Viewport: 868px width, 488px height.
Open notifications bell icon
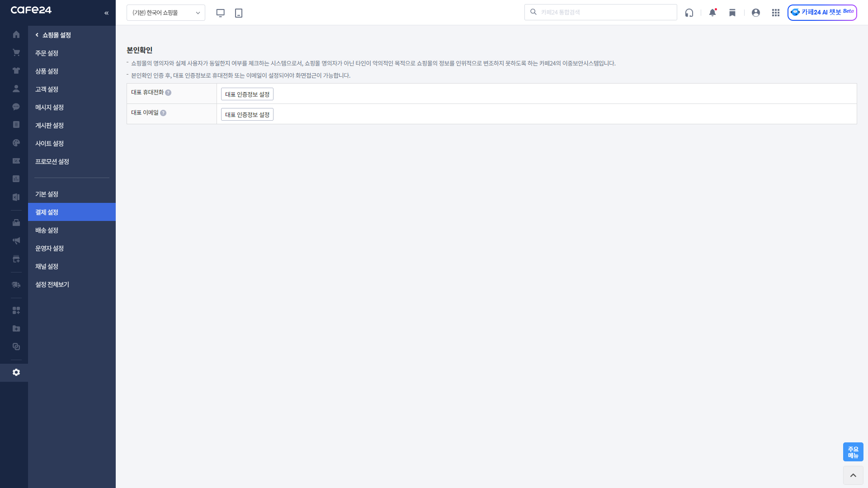(x=712, y=13)
